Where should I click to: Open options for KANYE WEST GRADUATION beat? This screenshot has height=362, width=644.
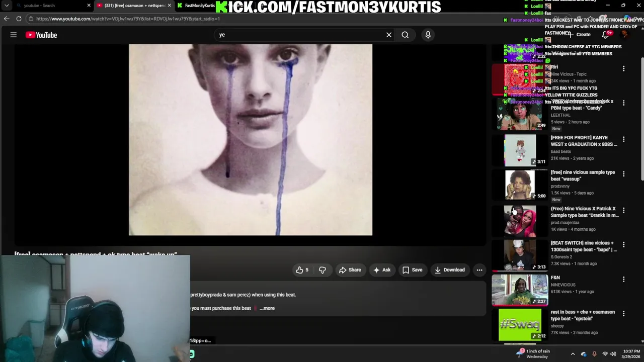[x=623, y=139]
